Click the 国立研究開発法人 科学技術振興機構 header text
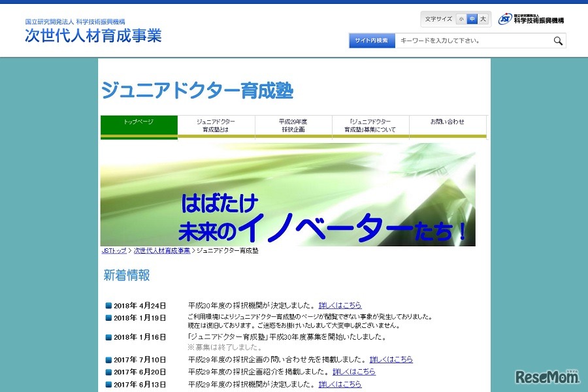Image resolution: width=588 pixels, height=392 pixels. [x=75, y=22]
